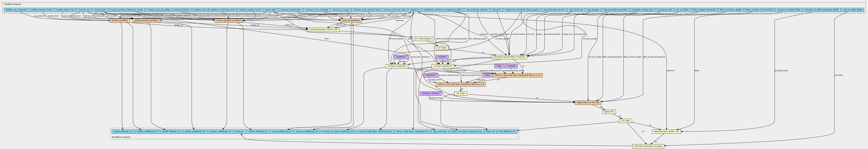Click the strelka_cpu_reserved input
Screen dimensions: 868x149
point(16,10)
